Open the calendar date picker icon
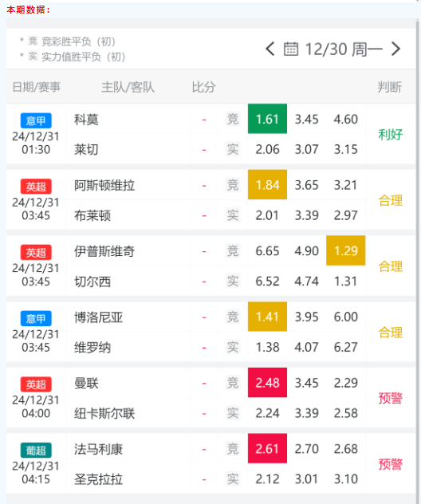 (291, 49)
